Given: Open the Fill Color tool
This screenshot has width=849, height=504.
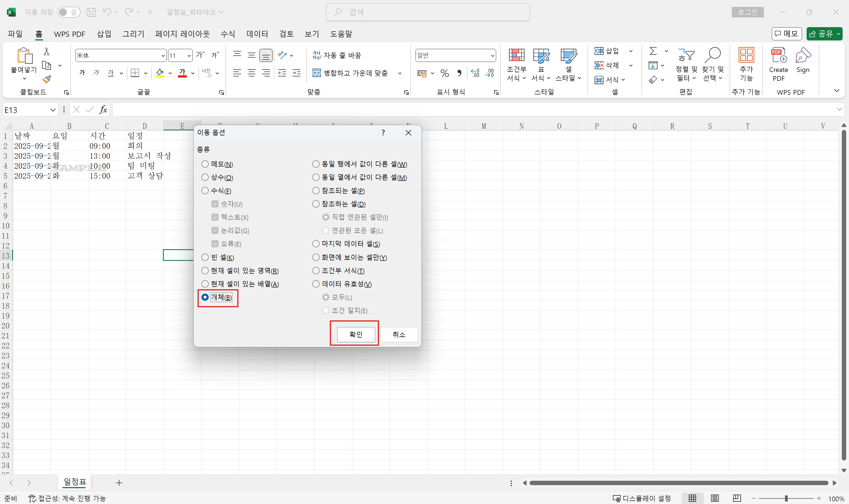Looking at the screenshot, I should pyautogui.click(x=160, y=73).
